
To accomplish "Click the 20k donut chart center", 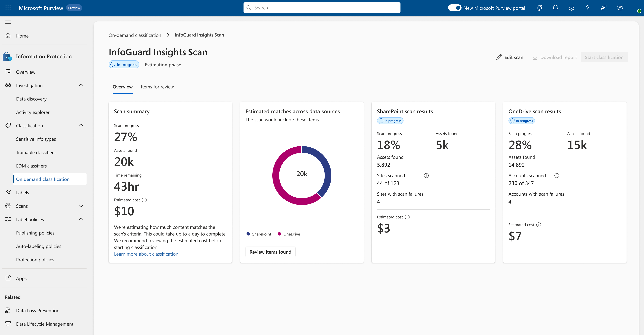I will (x=302, y=174).
